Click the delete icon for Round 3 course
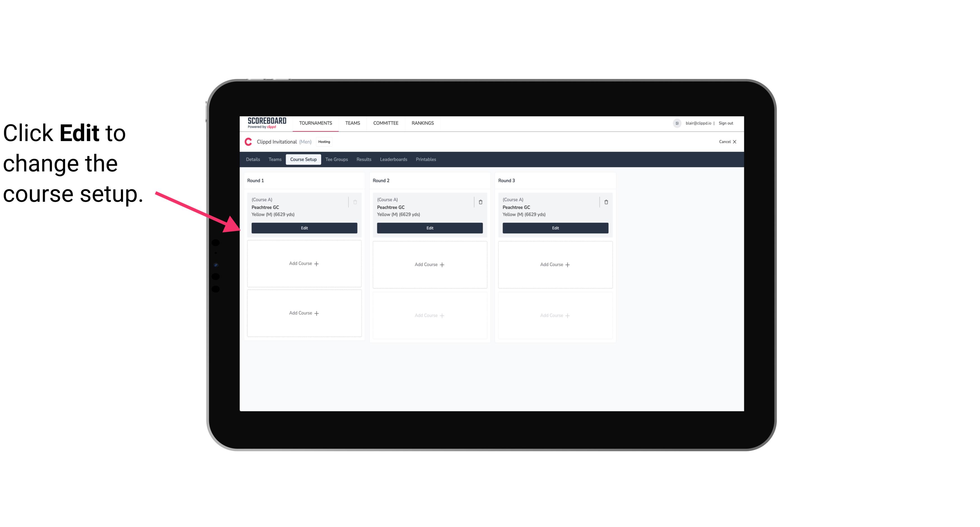 (x=606, y=202)
